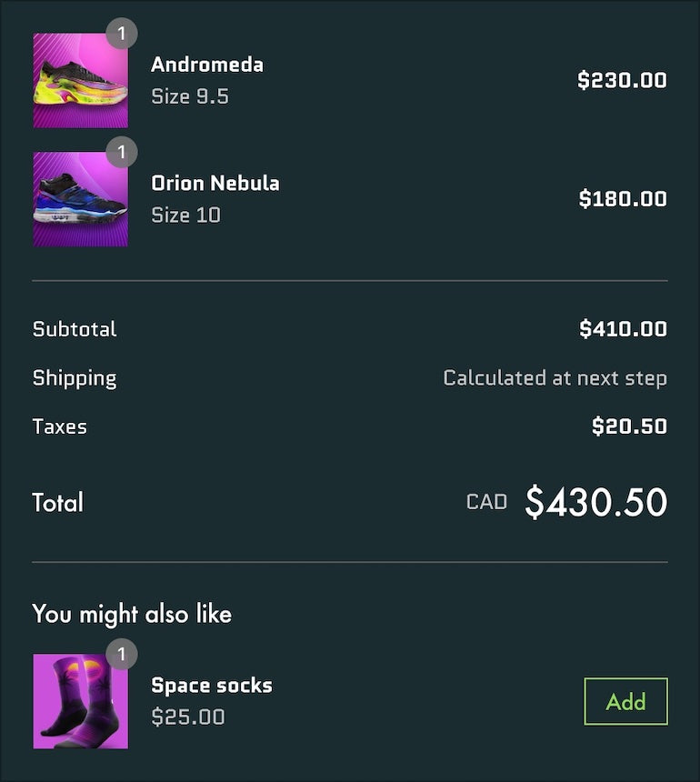
Task: Click the Space socks product image
Action: point(80,702)
